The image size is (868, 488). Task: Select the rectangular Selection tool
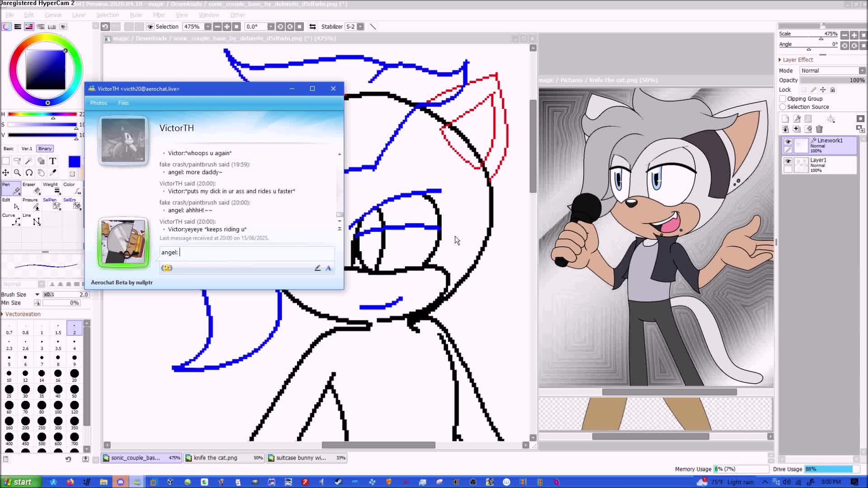(x=5, y=161)
